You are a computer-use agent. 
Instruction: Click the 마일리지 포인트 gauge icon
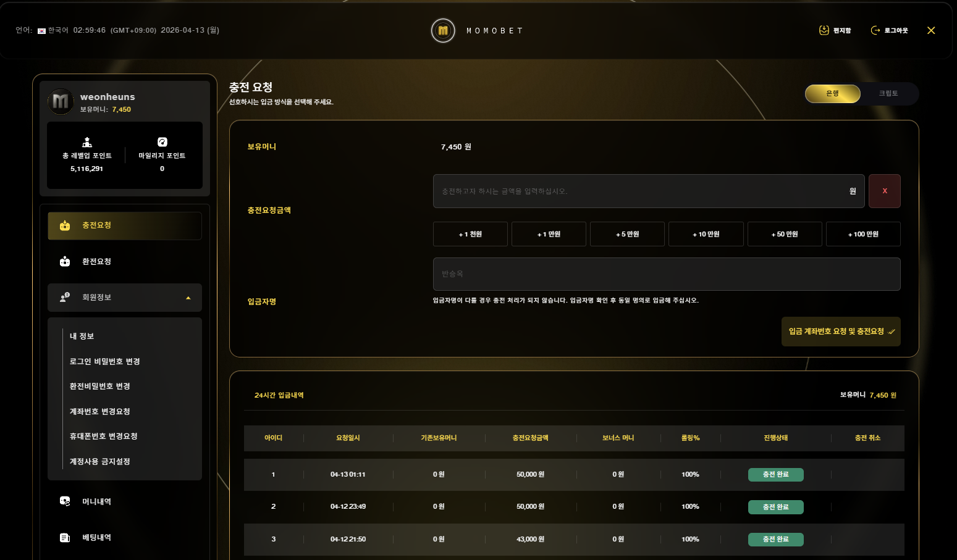[162, 142]
